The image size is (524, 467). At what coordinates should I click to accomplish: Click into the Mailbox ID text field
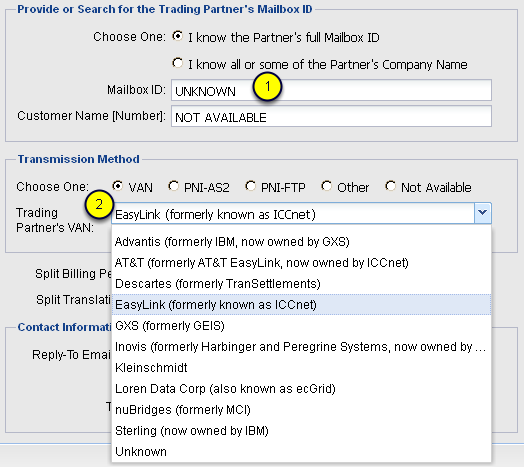coord(331,90)
